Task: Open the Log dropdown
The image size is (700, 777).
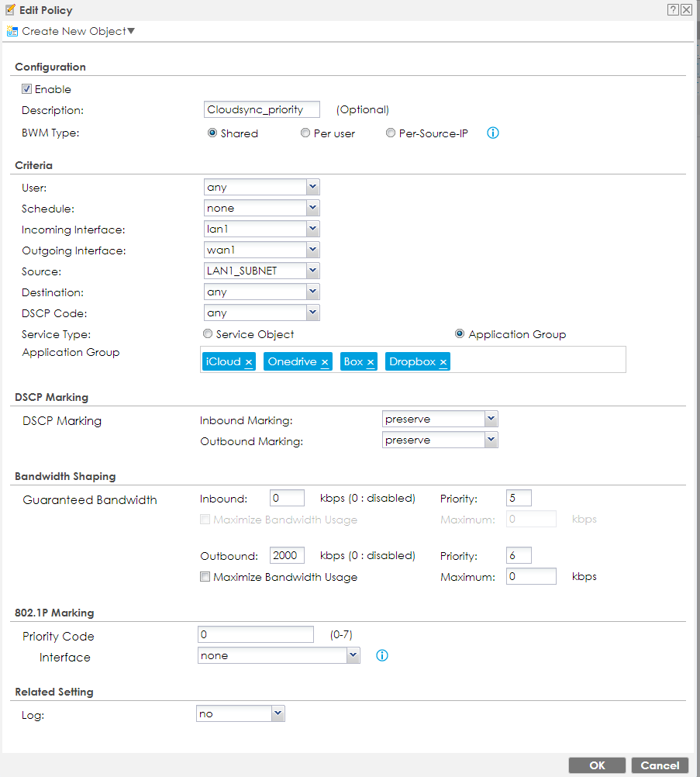Action: (x=278, y=713)
